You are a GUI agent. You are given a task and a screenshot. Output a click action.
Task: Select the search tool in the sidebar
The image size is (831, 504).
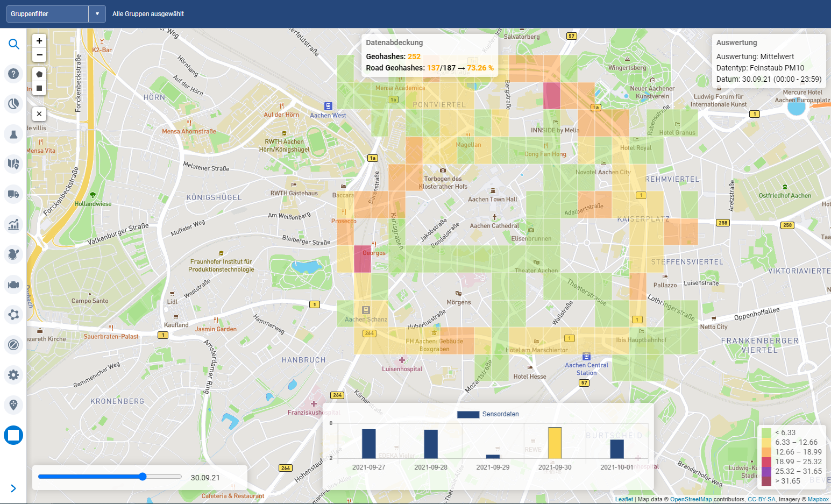click(x=13, y=44)
